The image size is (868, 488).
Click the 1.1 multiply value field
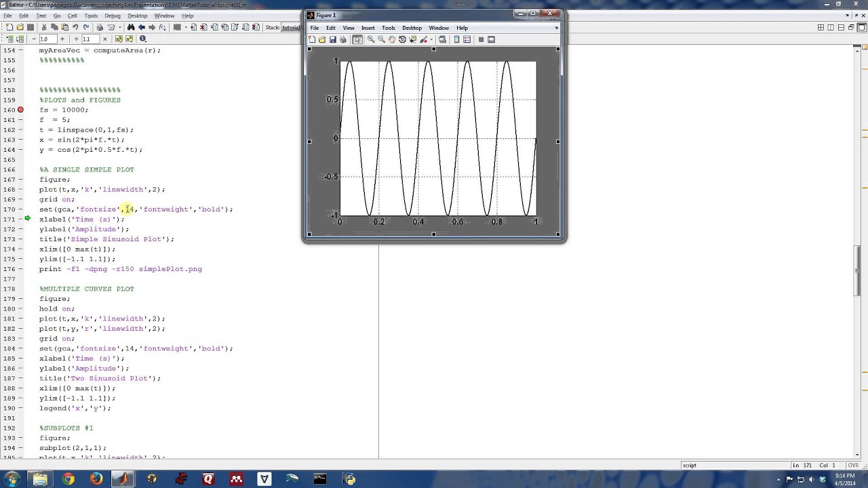pos(91,39)
